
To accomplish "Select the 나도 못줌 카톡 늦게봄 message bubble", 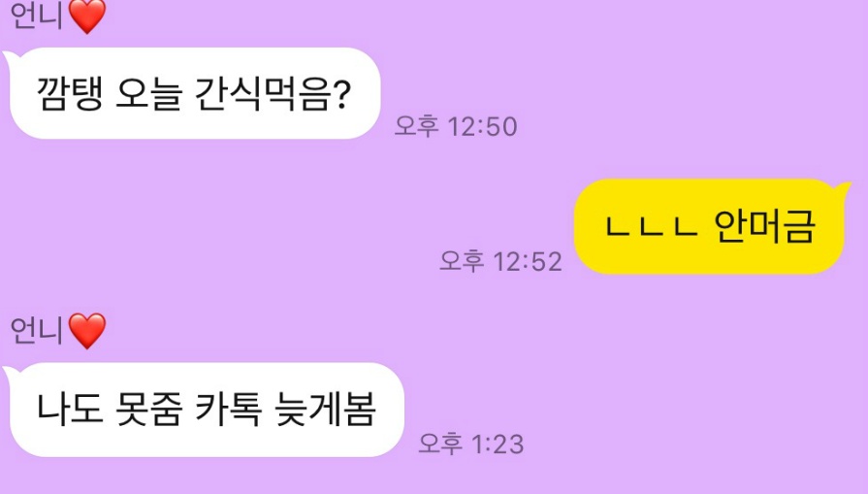I will coord(205,410).
